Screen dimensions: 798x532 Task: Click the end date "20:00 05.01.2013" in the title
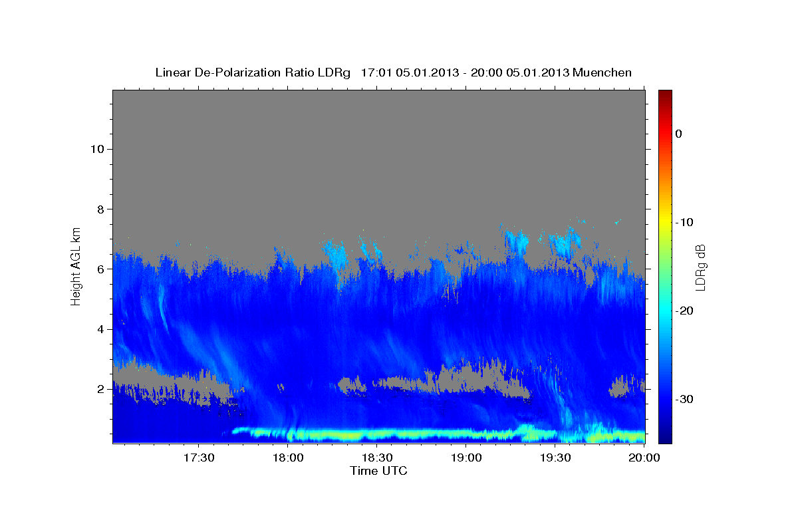[521, 72]
